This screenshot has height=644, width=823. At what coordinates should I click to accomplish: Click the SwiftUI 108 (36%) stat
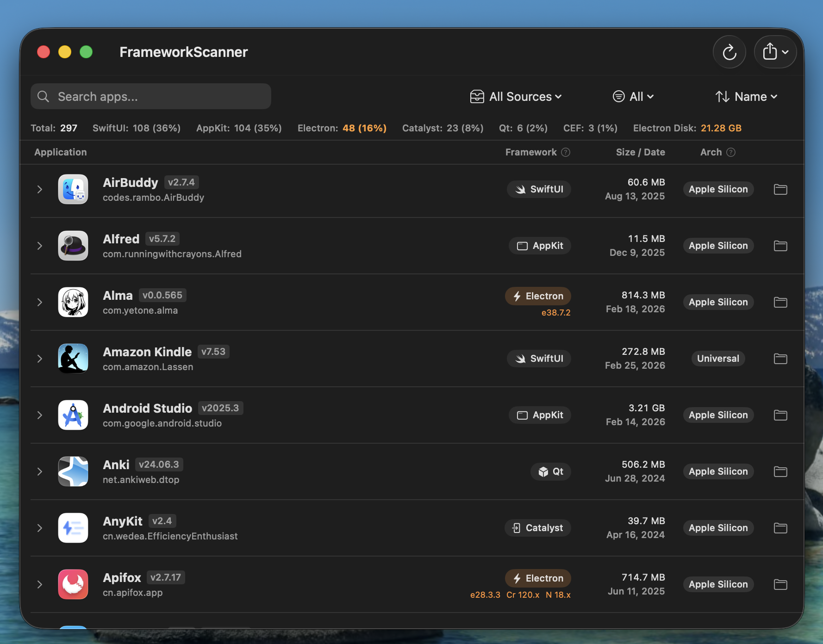(137, 128)
